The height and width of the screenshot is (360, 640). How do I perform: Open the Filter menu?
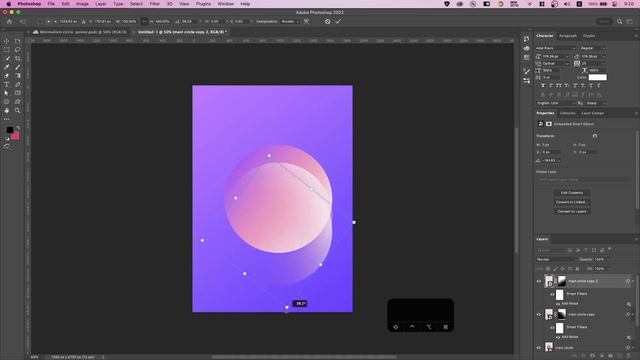[x=155, y=4]
